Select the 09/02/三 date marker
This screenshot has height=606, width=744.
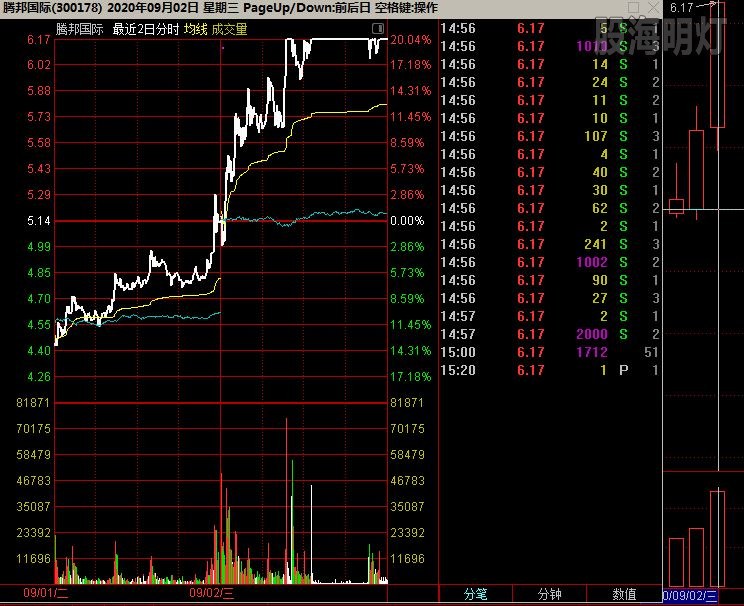pos(212,593)
